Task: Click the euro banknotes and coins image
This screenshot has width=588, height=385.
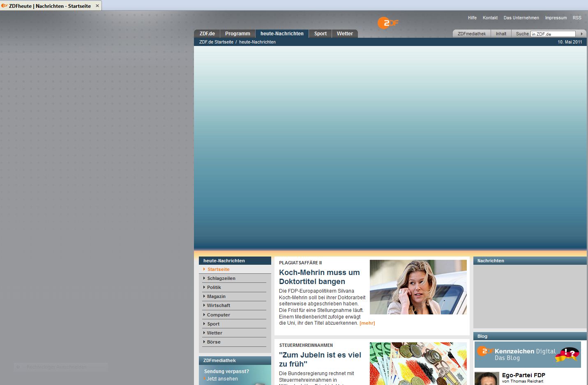Action: 418,364
